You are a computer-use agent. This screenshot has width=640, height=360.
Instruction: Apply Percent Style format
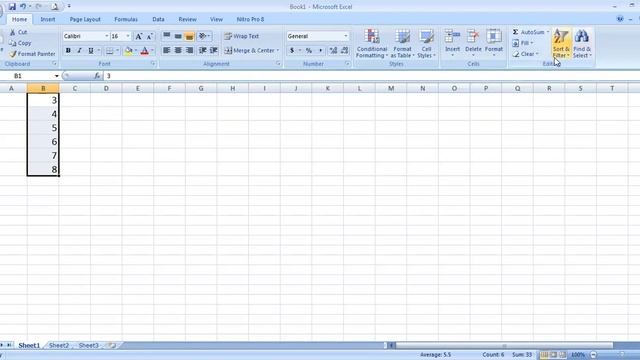[x=309, y=51]
